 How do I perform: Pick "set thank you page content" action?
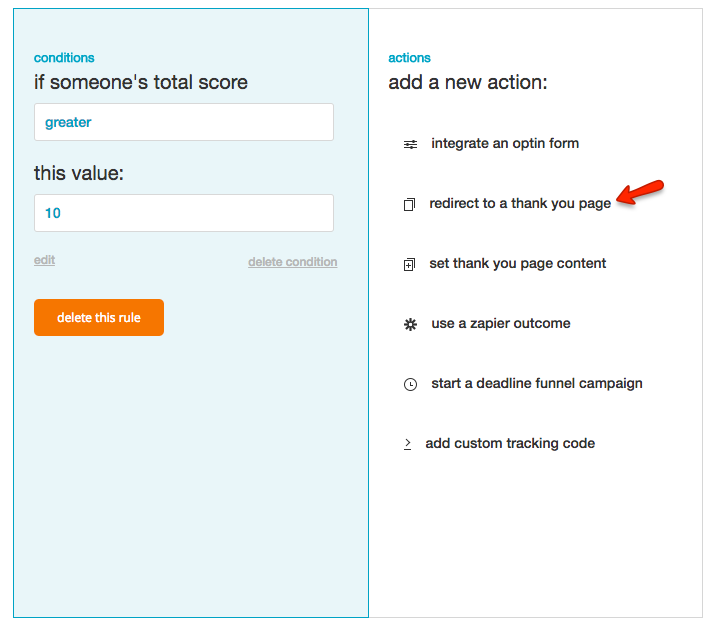[518, 263]
